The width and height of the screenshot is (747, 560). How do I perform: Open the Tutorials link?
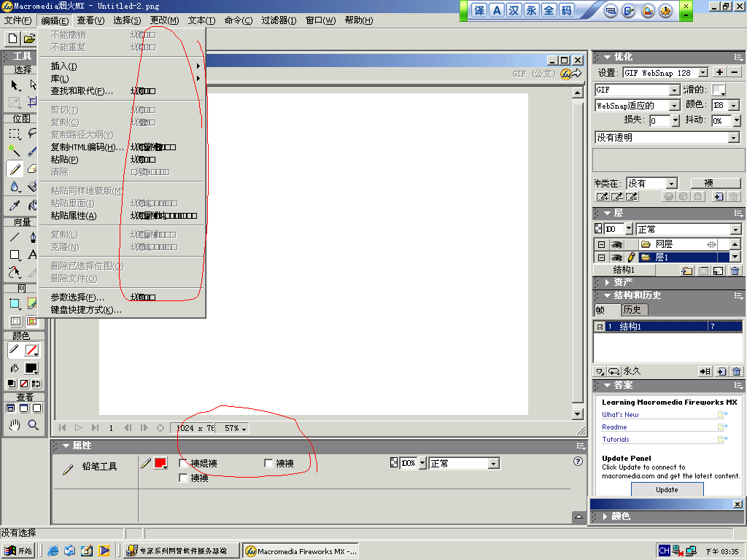(x=616, y=440)
